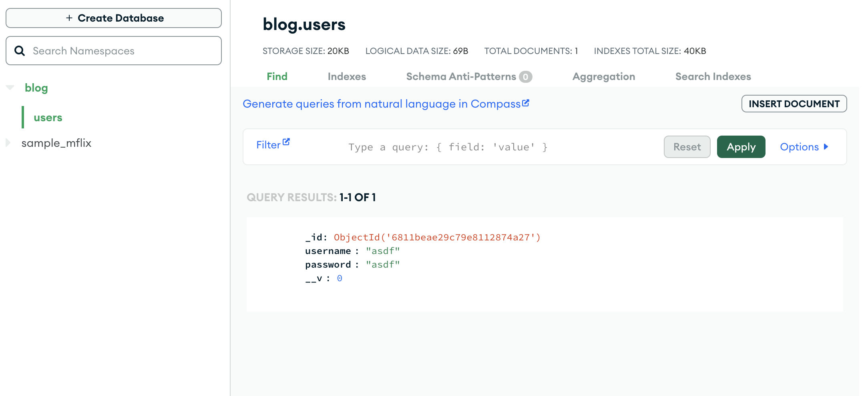868x396 pixels.
Task: Click the search magnifier icon in Namespaces field
Action: click(x=20, y=51)
